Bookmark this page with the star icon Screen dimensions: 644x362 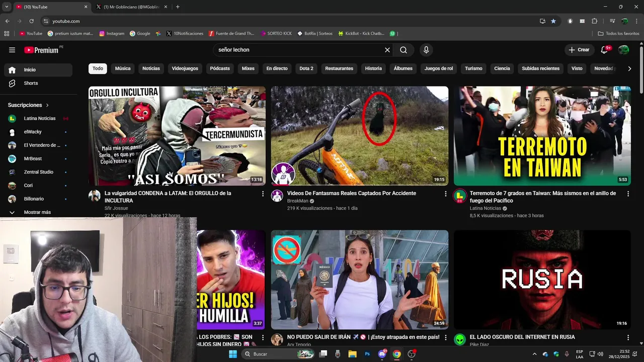[553, 21]
